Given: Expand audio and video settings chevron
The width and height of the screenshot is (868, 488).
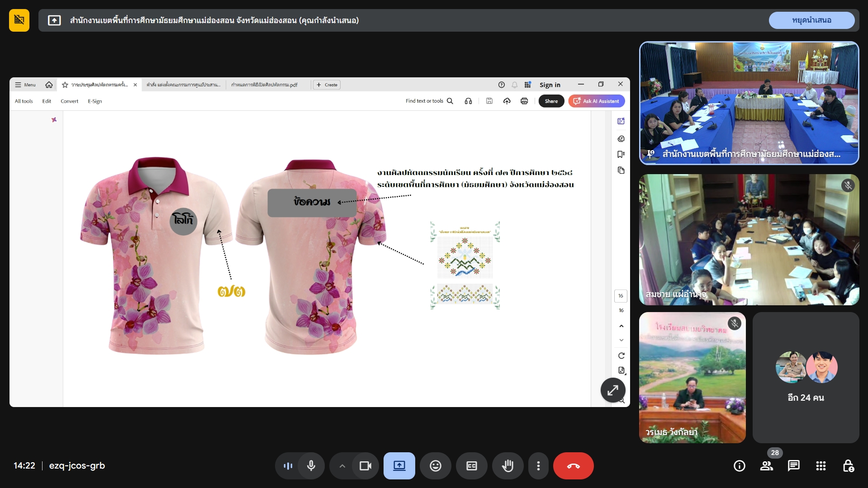Looking at the screenshot, I should click(342, 466).
